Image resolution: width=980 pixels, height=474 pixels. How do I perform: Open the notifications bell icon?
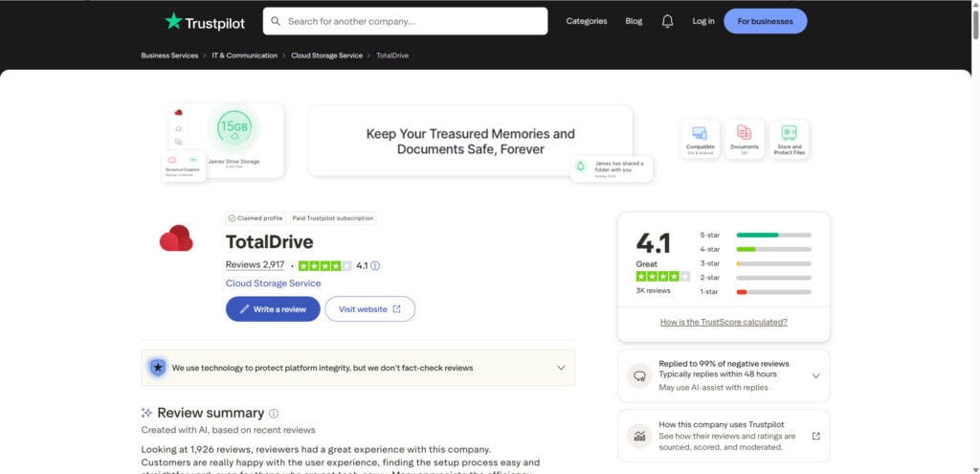[667, 21]
